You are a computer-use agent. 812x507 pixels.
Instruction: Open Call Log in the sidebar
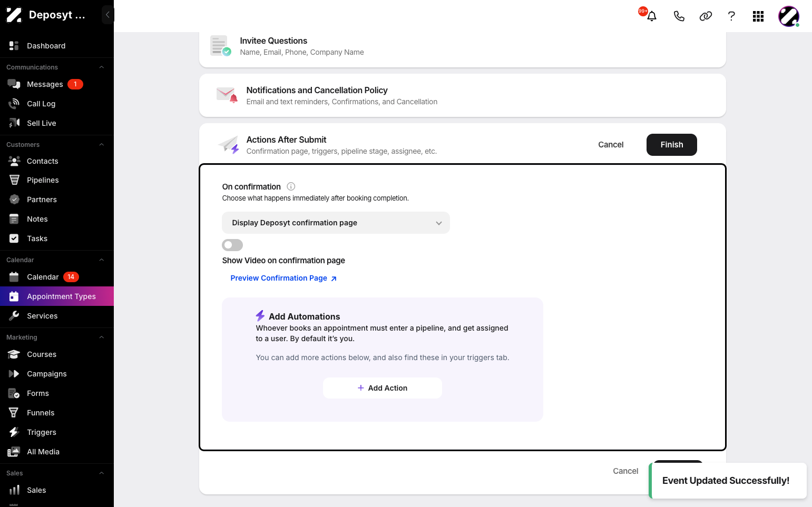(57, 104)
